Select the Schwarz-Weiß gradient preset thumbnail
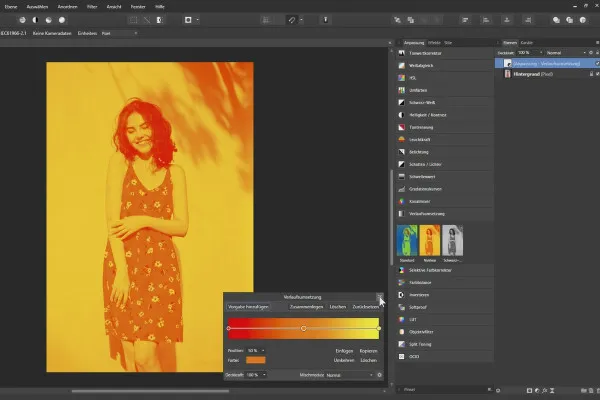Viewport: 600px width, 400px height. (452, 239)
